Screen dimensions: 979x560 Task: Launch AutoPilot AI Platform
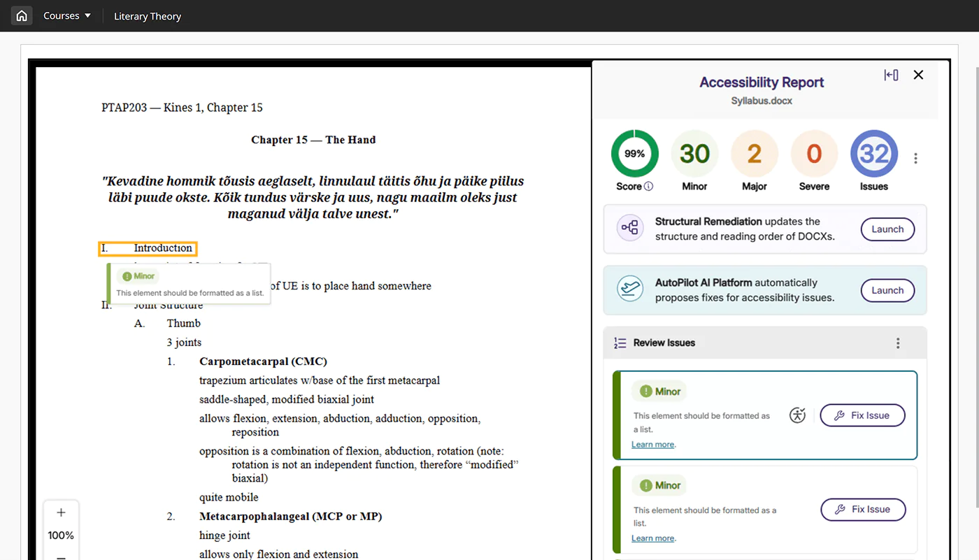887,290
